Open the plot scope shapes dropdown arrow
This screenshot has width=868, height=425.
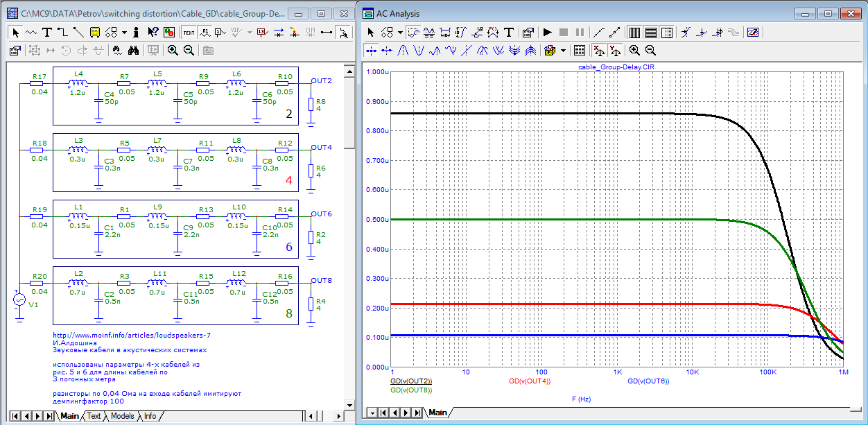click(399, 32)
